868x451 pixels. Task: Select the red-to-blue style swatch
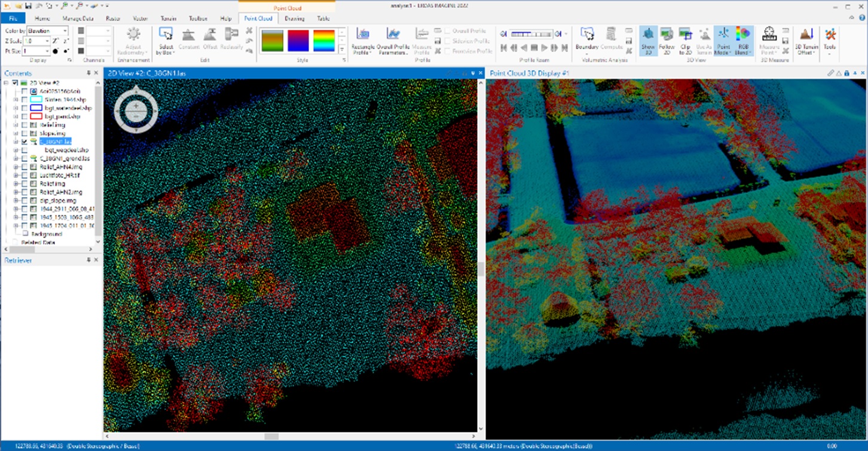(298, 41)
